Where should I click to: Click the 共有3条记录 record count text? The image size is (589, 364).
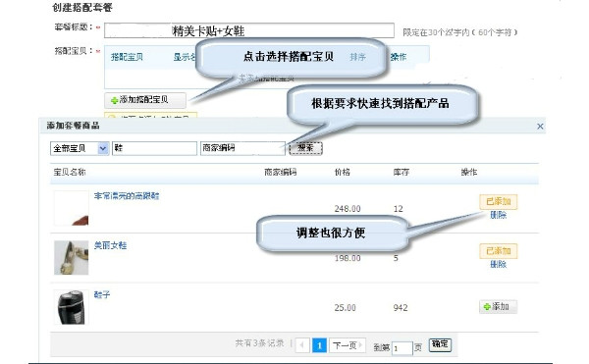coord(259,343)
